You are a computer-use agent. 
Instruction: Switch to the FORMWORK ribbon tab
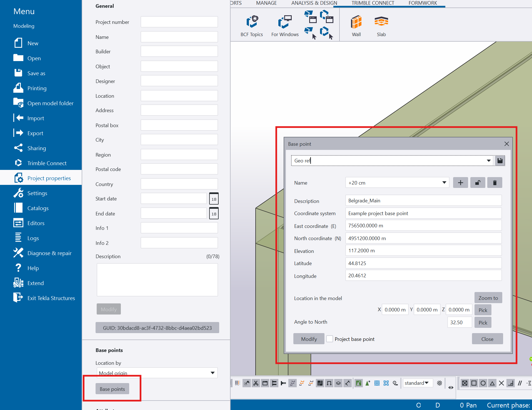click(423, 3)
